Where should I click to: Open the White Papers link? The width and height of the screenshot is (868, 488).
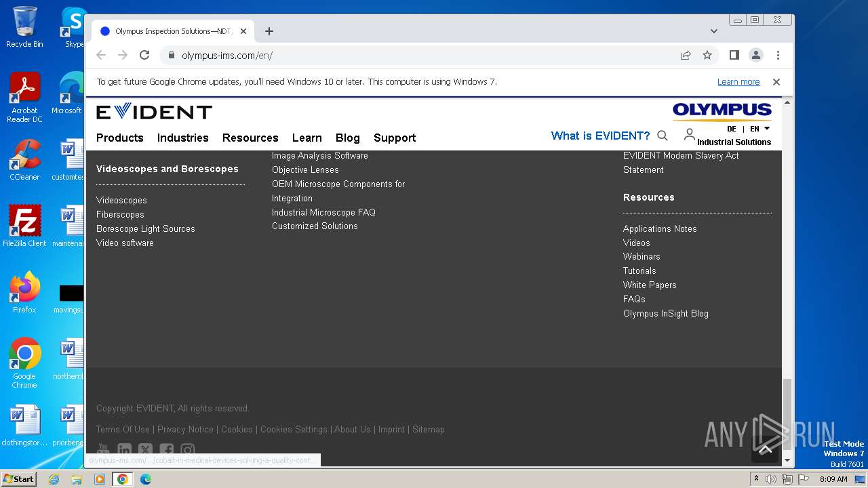[x=650, y=285]
